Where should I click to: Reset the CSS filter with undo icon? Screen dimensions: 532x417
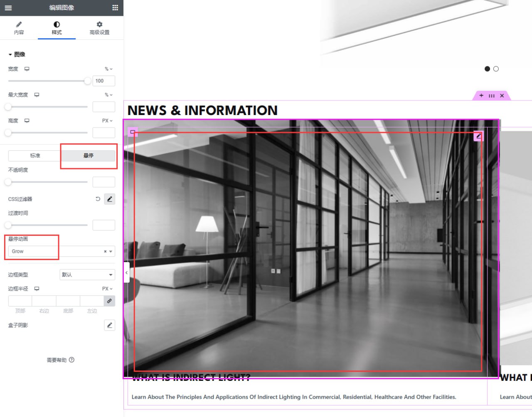point(98,199)
